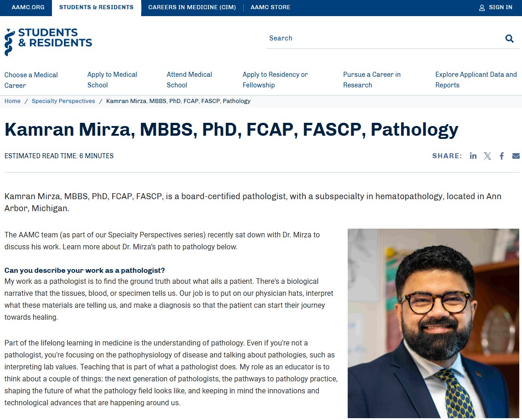
Task: Open Apply to Medical School menu
Action: [x=112, y=80]
